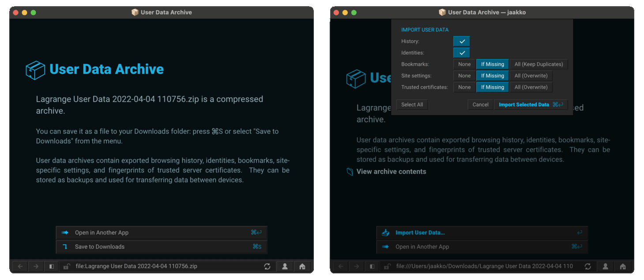Choose All (Keep Duplicates) for Bookmarks
644x280 pixels.
click(x=539, y=64)
